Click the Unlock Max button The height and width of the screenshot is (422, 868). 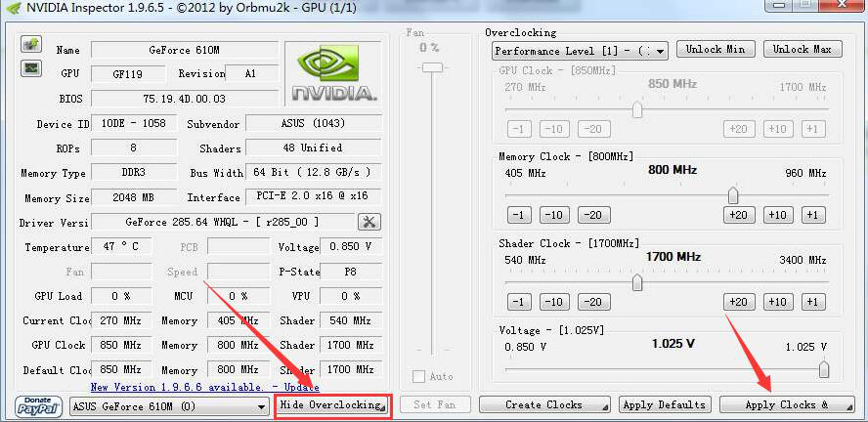(x=803, y=49)
